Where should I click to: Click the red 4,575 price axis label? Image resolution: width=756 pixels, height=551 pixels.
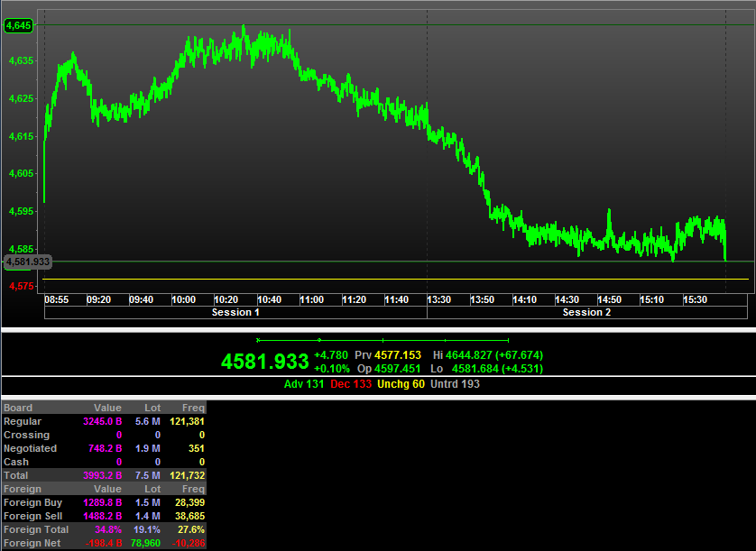click(22, 287)
